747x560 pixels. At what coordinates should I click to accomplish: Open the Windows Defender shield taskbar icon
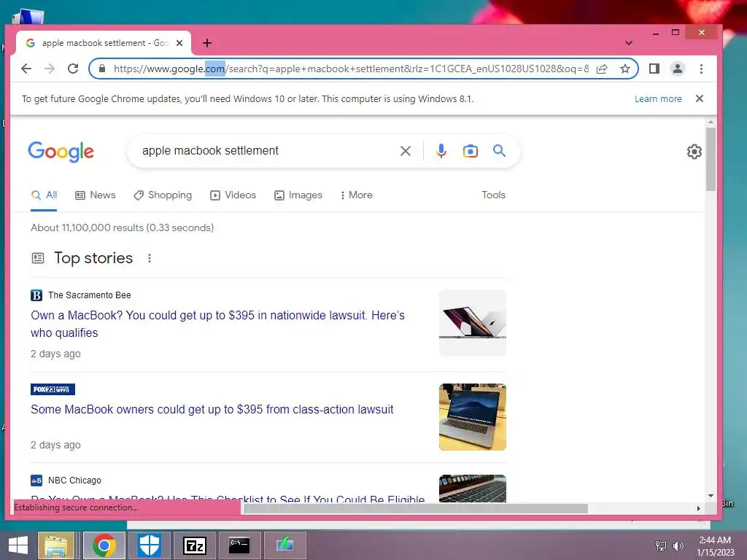coord(149,545)
